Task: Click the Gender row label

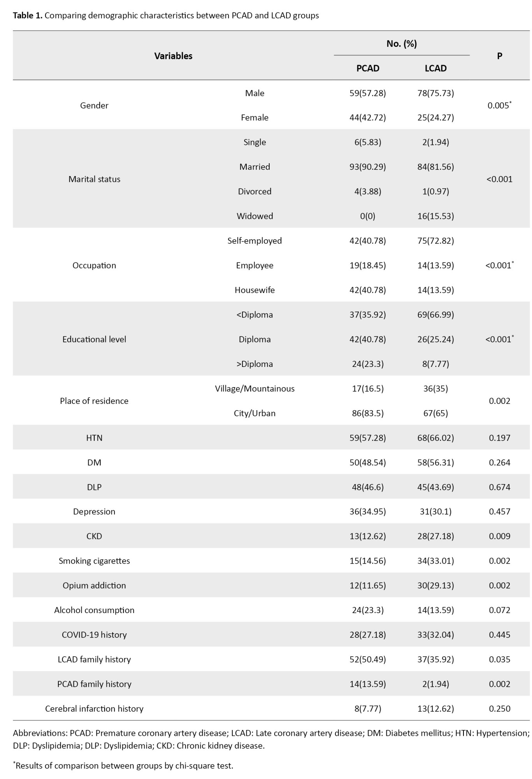Action: (94, 105)
